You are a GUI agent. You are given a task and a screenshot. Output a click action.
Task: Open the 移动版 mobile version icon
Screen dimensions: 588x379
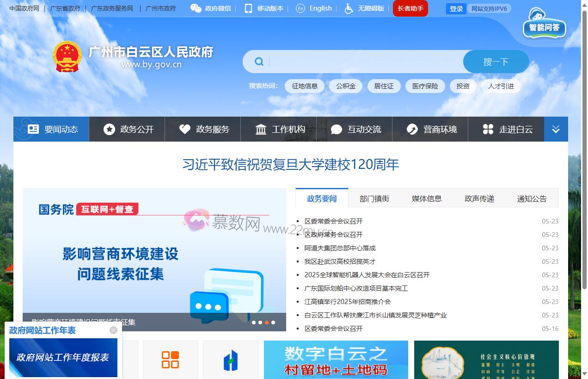[248, 8]
